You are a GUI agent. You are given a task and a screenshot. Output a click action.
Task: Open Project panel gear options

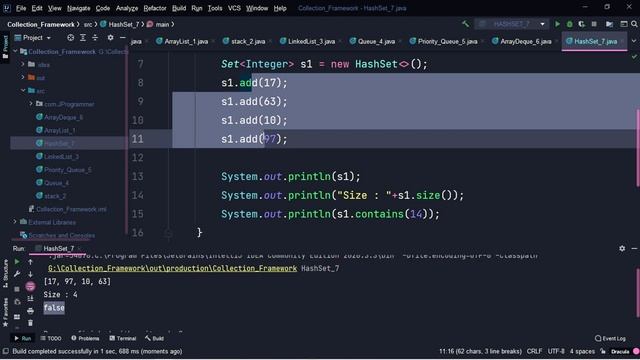tap(110, 38)
